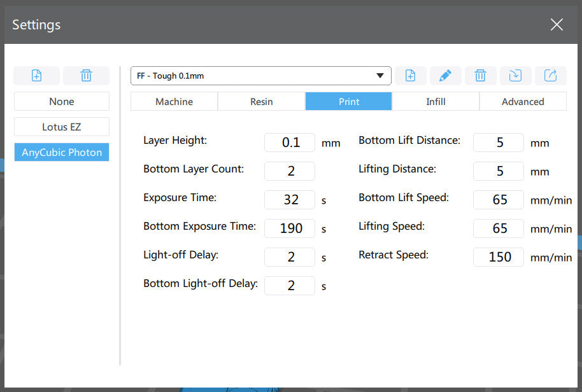Click the Retract Speed value box
The width and height of the screenshot is (582, 392).
499,257
